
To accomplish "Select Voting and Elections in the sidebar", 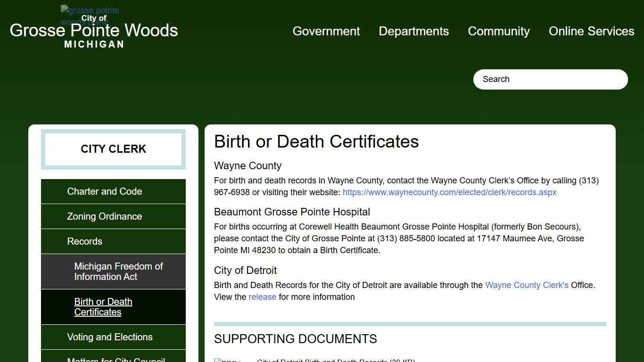I will [110, 337].
